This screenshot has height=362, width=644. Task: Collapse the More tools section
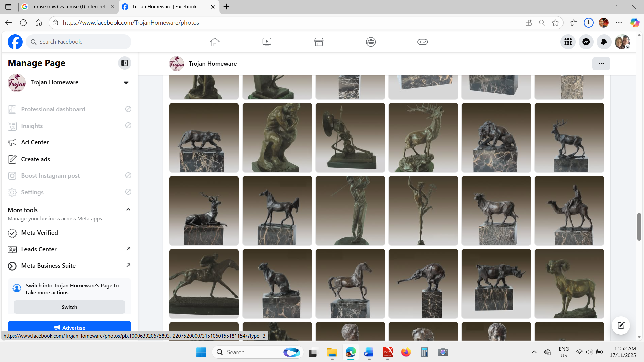point(128,210)
